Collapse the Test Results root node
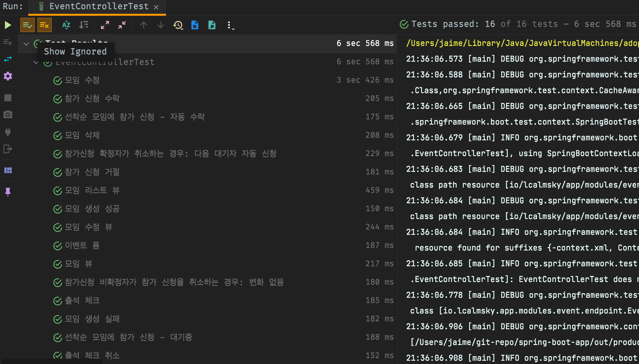639x364 pixels. (x=26, y=44)
